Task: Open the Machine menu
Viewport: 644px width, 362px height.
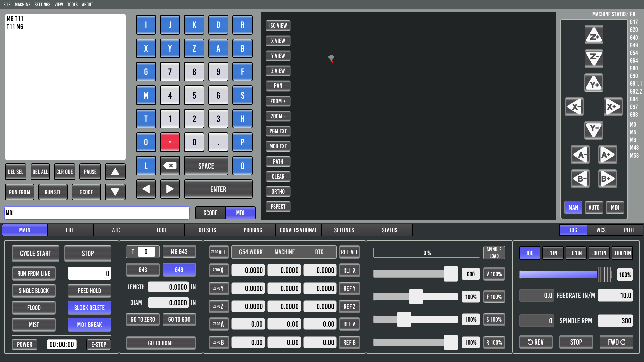Action: coord(22,4)
